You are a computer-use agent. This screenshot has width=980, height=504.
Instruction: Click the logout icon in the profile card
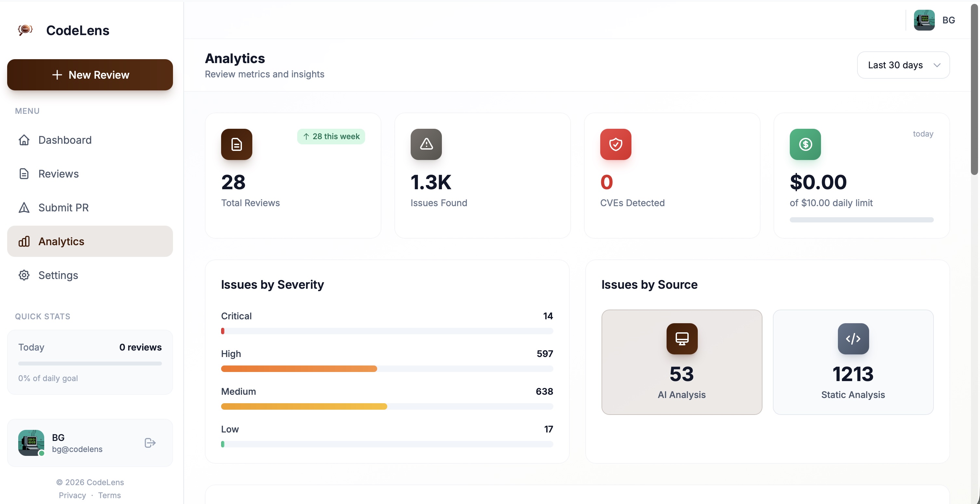[x=150, y=443]
